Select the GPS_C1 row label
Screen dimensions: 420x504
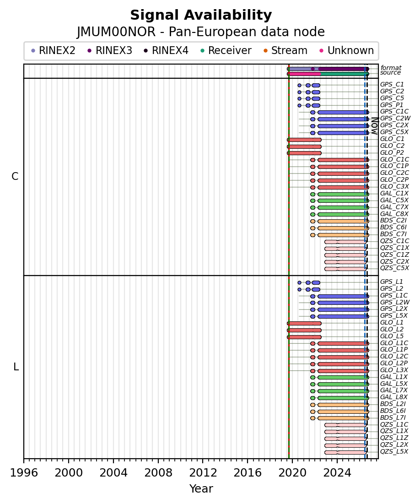392,85
